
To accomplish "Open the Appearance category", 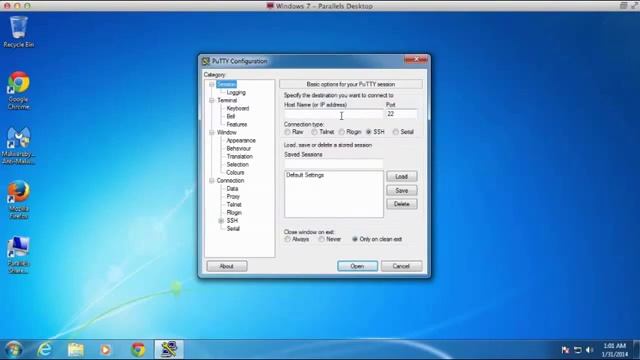I will pyautogui.click(x=241, y=140).
